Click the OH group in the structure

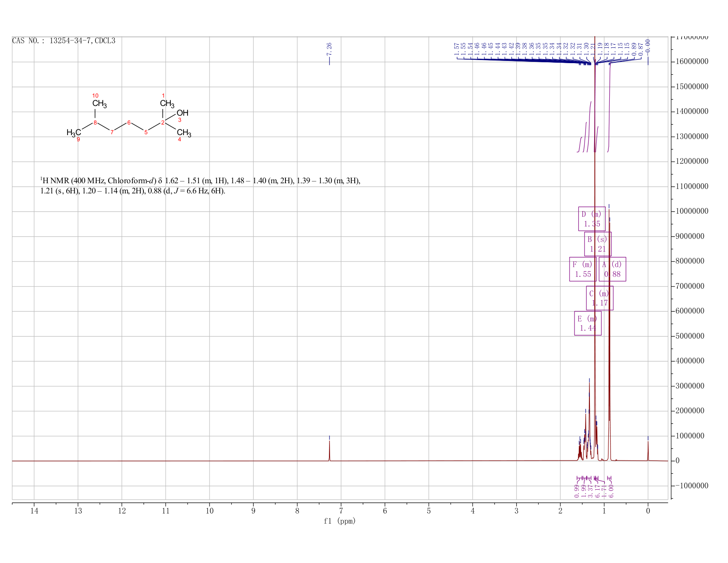pyautogui.click(x=182, y=113)
